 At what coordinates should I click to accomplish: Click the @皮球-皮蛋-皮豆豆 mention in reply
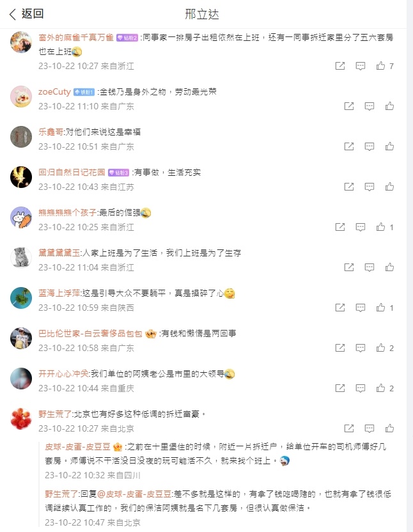(134, 494)
